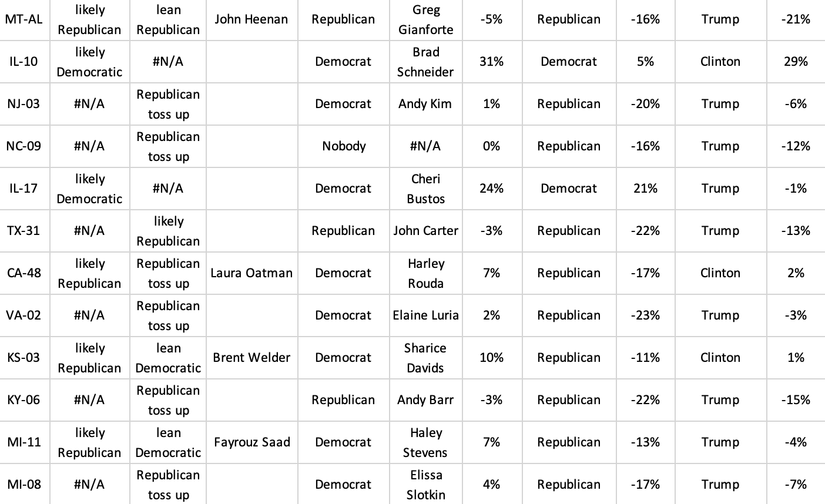Viewport: 825px width, 504px height.
Task: Click the John Heenan cell
Action: pyautogui.click(x=251, y=19)
